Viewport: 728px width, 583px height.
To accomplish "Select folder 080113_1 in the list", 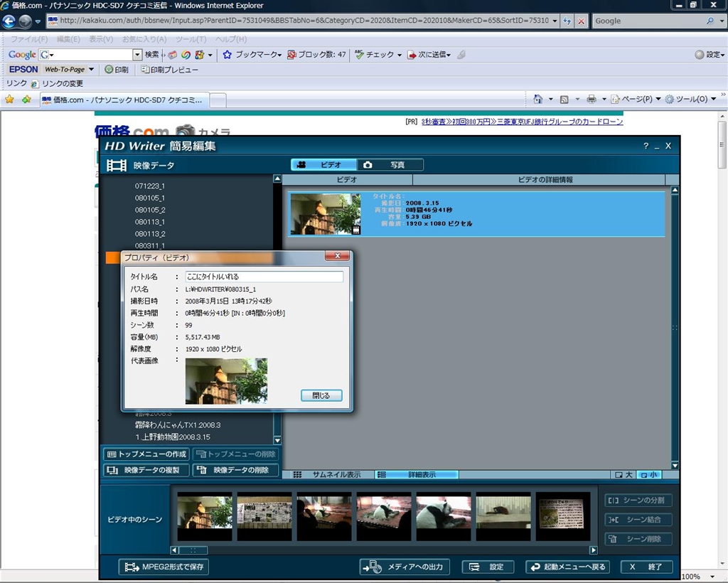I will click(149, 222).
